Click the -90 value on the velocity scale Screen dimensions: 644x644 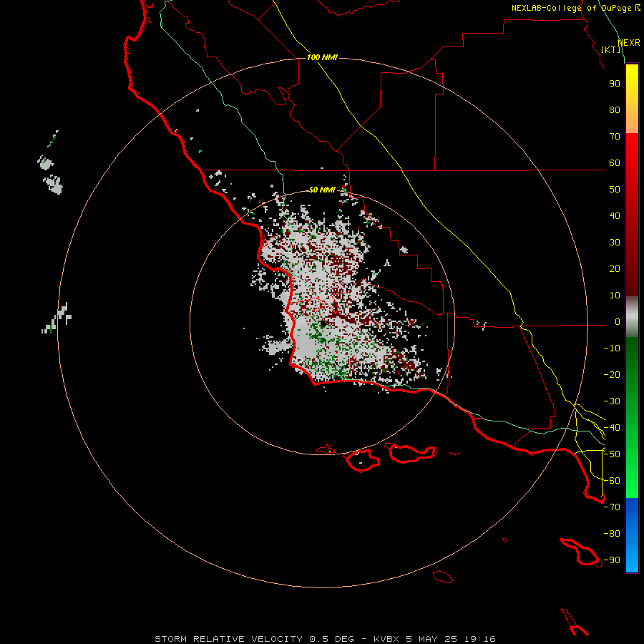[x=612, y=560]
